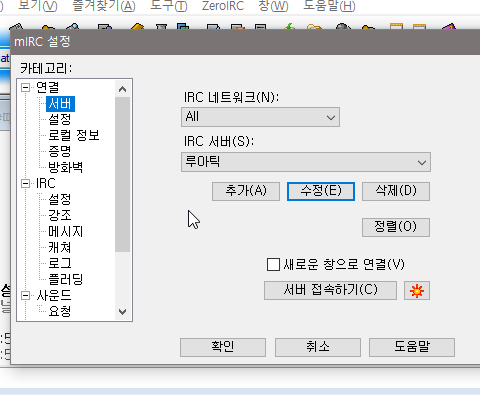Screen dimensions: 480x395
Task: Collapse the 사운드 tree branch
Action: (25, 296)
